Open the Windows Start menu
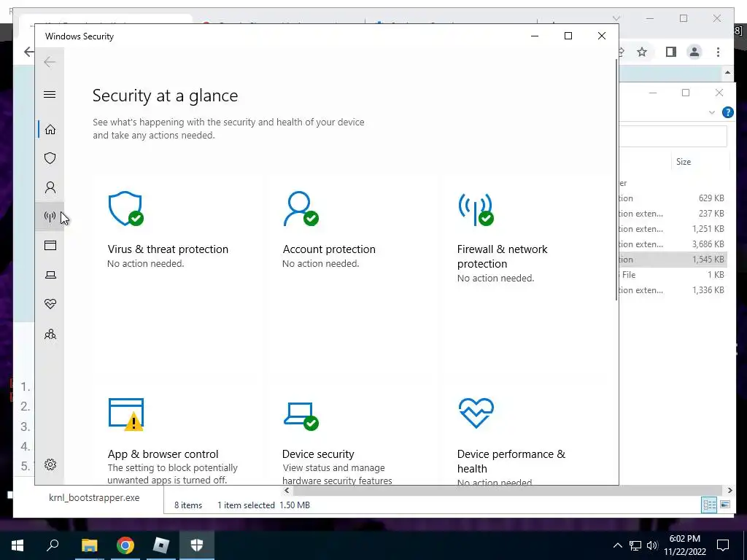 click(x=18, y=545)
